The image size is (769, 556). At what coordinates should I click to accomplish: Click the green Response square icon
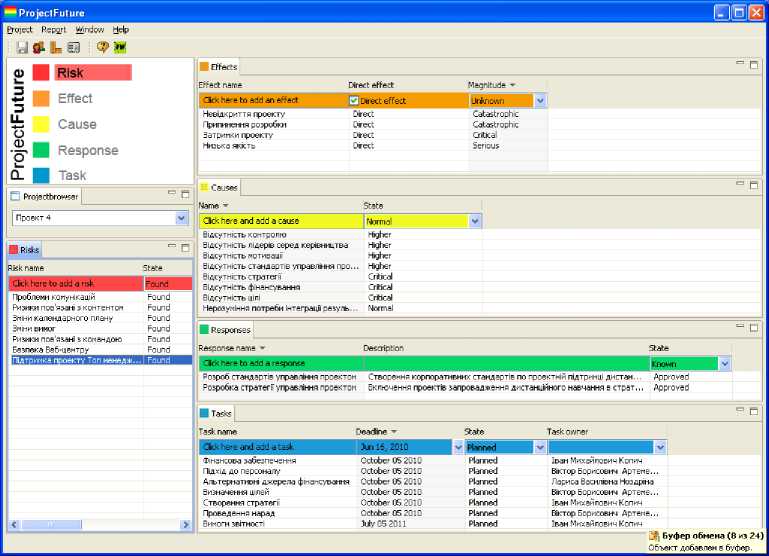coord(41,150)
